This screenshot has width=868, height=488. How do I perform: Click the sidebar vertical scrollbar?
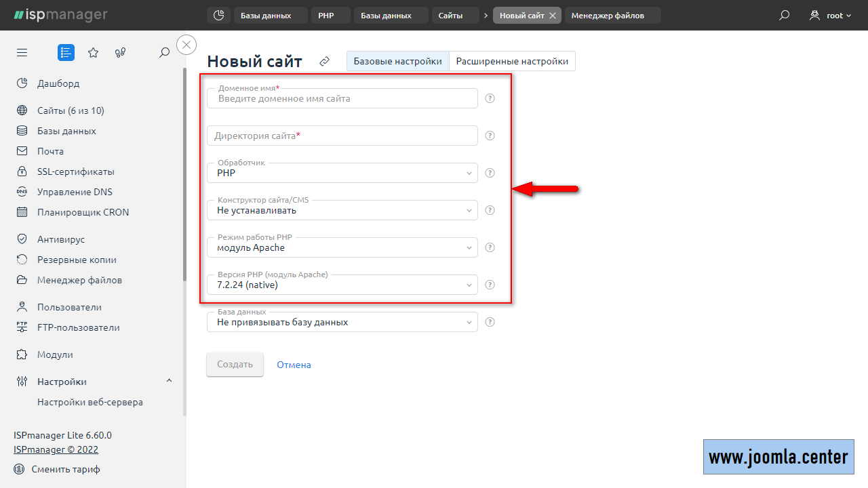pos(184,176)
